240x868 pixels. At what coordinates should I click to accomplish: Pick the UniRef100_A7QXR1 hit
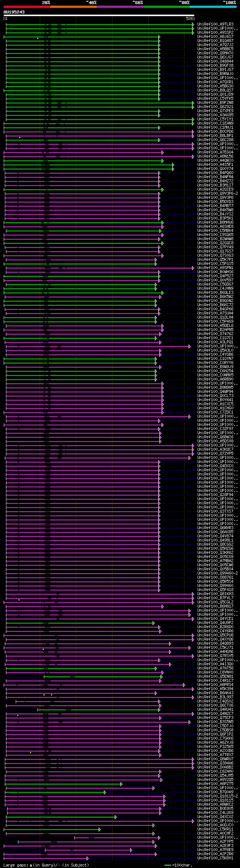click(215, 82)
